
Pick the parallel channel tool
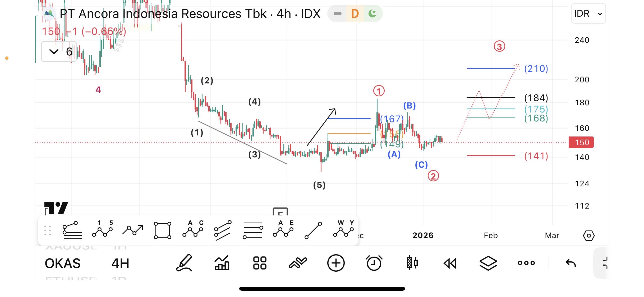223,230
